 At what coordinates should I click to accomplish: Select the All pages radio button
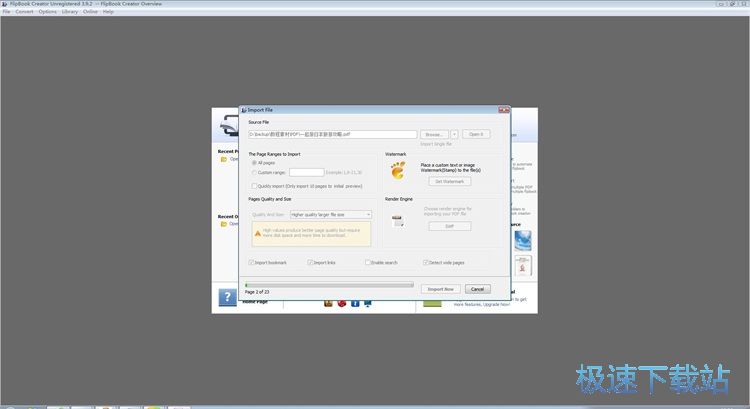[x=254, y=163]
